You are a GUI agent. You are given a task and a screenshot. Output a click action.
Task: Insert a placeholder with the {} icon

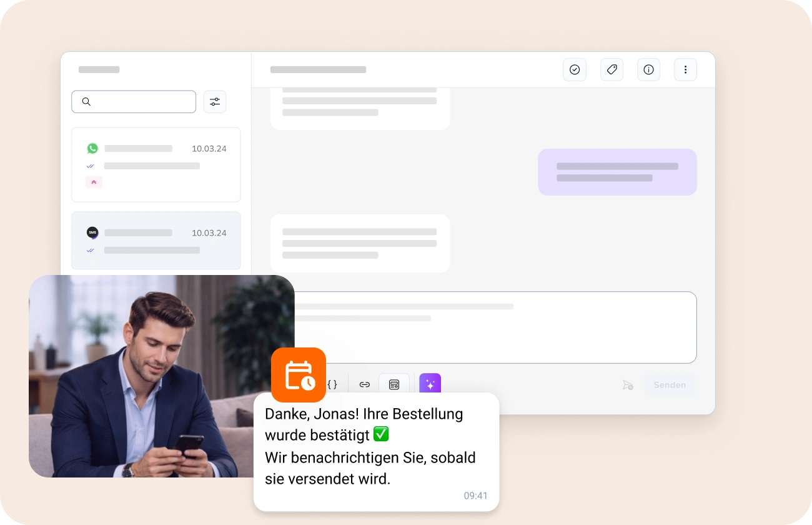[x=333, y=384]
